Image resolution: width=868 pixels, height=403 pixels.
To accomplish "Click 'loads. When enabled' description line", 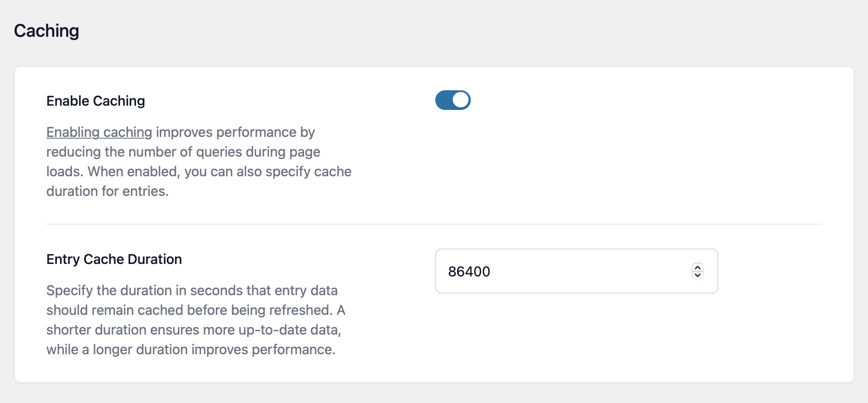I will 198,172.
